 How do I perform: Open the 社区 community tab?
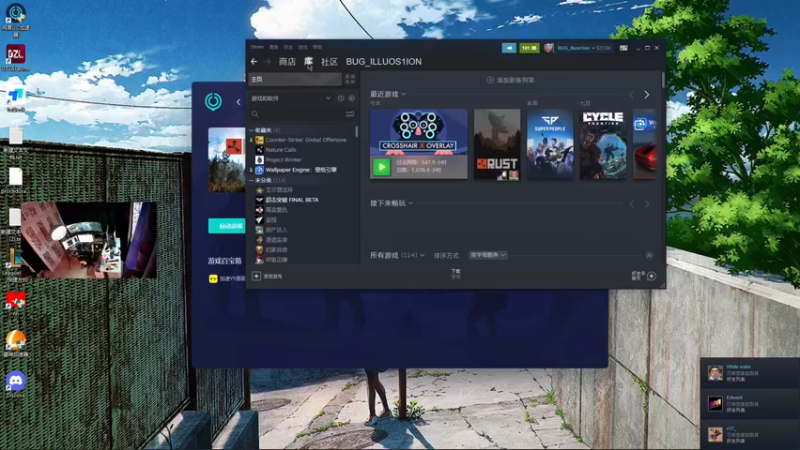329,61
